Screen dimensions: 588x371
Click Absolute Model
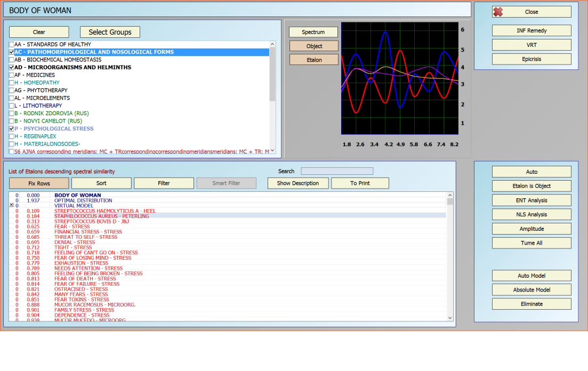[x=531, y=289]
